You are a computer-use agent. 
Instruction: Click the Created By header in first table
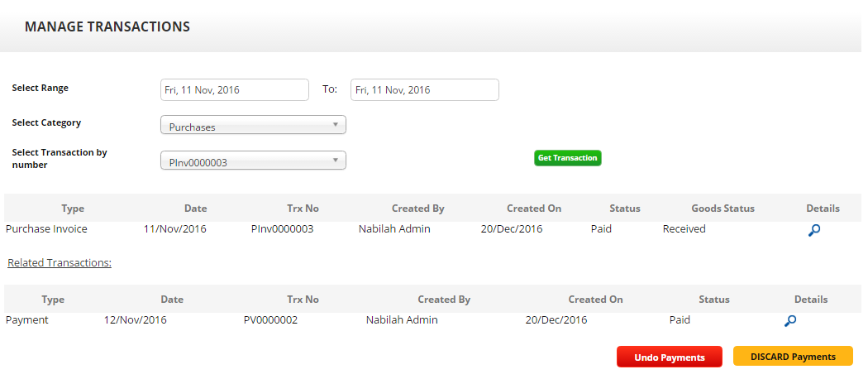click(x=417, y=209)
